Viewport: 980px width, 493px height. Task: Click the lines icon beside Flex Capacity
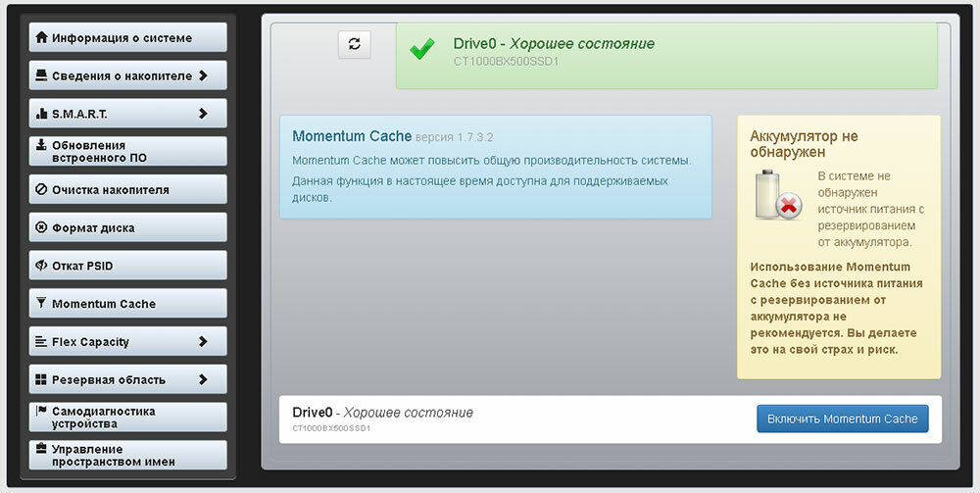pos(41,342)
